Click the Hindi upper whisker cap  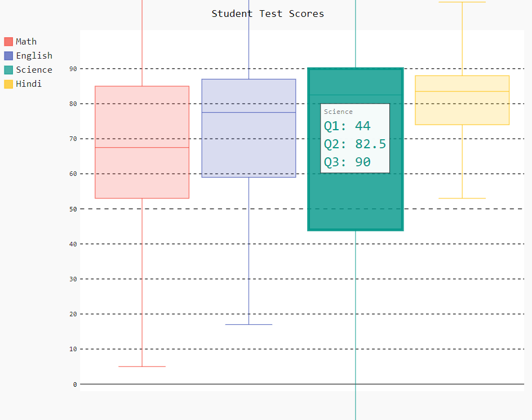(x=462, y=2)
